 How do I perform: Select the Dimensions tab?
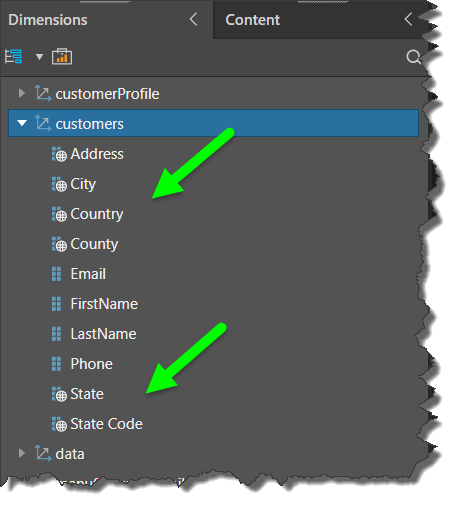(x=48, y=20)
